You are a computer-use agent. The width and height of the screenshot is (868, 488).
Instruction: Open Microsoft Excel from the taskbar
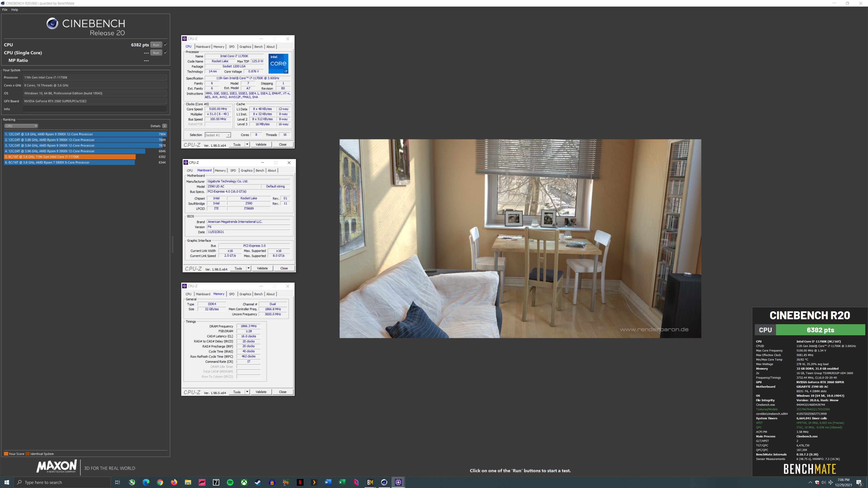(342, 482)
